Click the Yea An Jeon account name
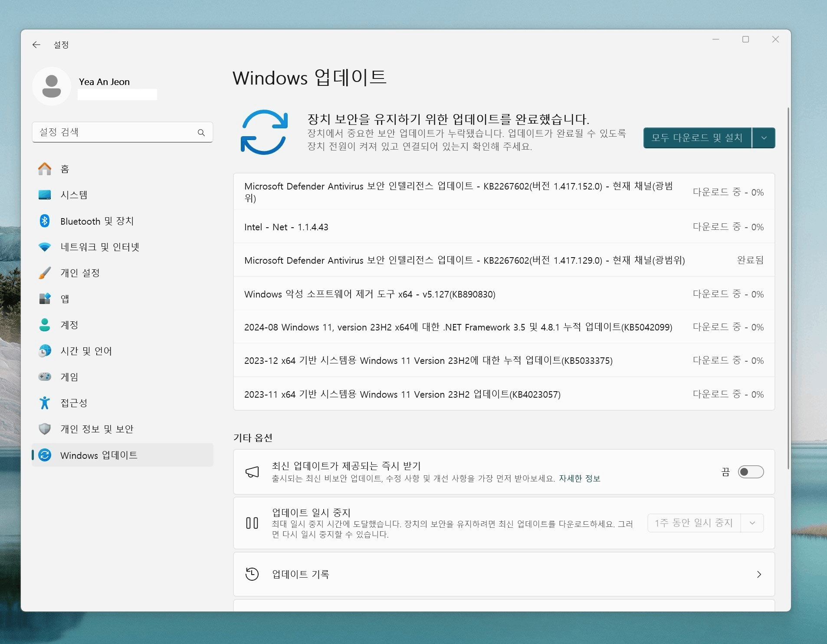Image resolution: width=827 pixels, height=644 pixels. [104, 82]
